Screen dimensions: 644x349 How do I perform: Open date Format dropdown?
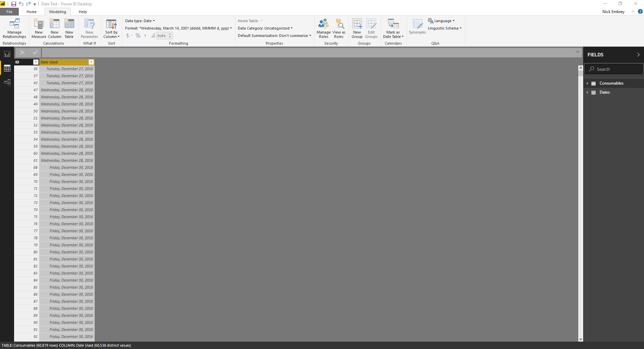(x=178, y=28)
